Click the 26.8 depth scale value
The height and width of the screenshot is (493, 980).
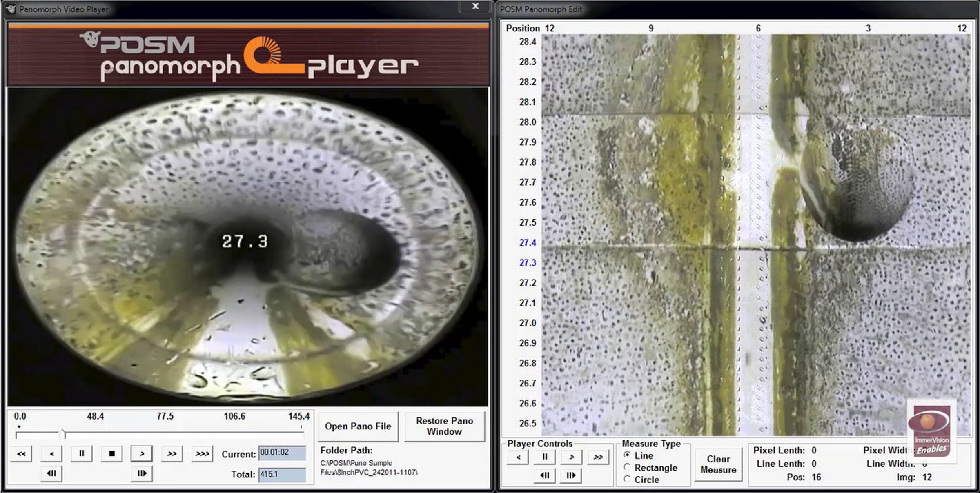click(528, 363)
